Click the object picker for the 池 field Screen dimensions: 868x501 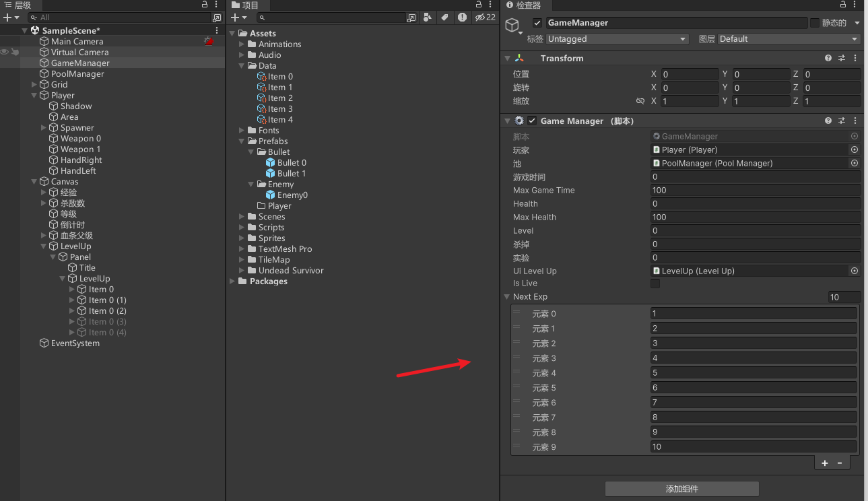coord(855,164)
